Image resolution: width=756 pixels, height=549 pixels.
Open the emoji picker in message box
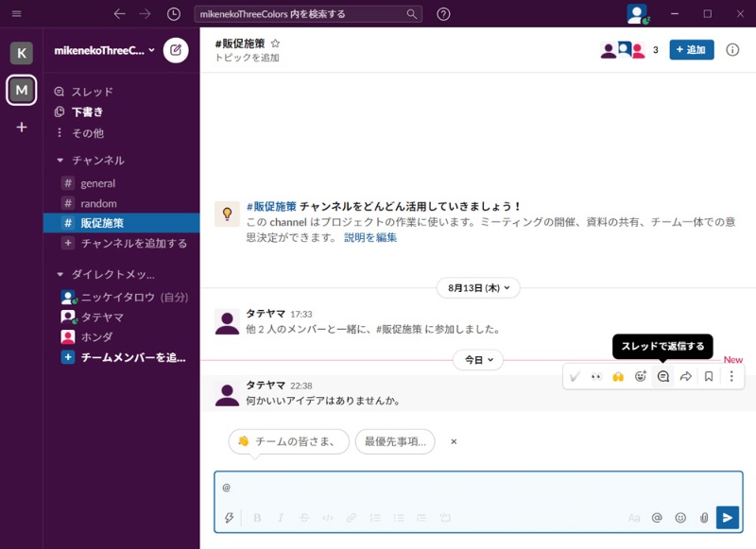(x=680, y=518)
